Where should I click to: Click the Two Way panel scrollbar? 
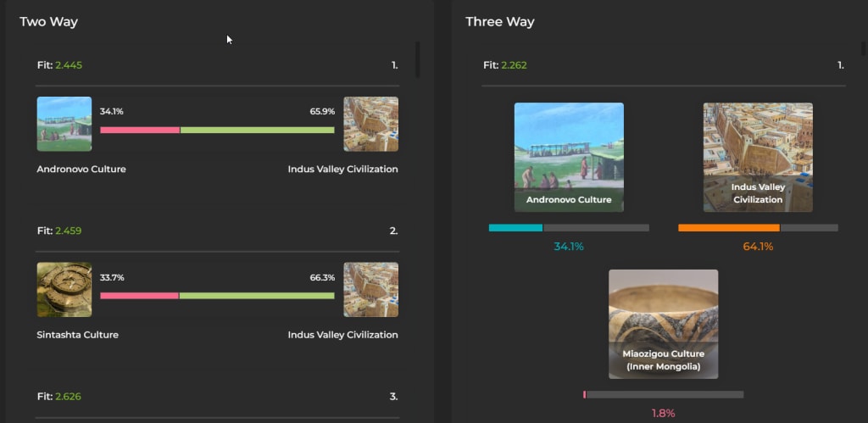(417, 59)
